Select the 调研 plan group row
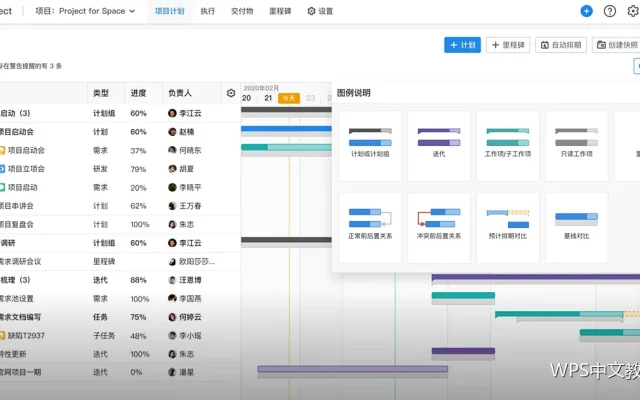 click(x=120, y=243)
